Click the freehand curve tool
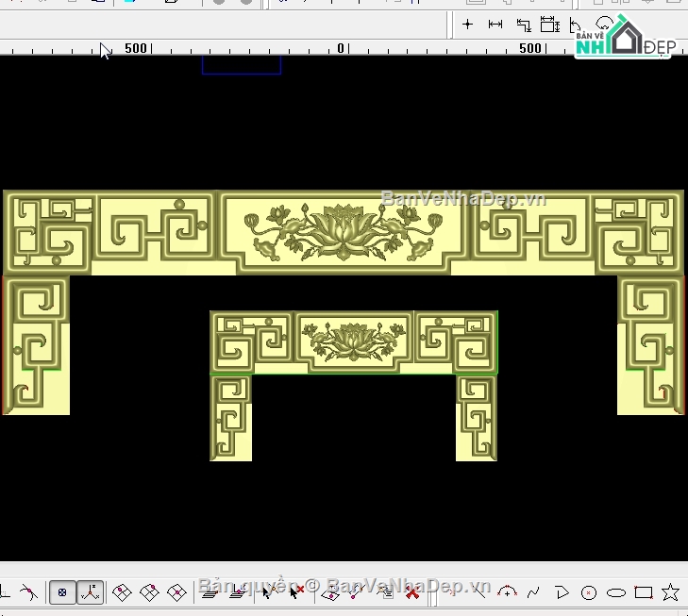Screen dimensions: 688x616 coord(534,592)
